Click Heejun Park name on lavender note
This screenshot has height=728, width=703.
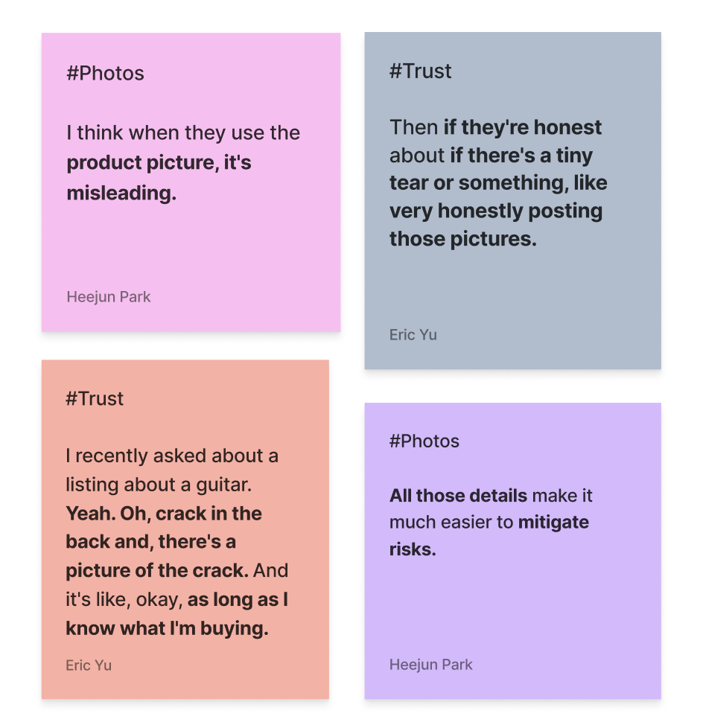click(x=430, y=665)
